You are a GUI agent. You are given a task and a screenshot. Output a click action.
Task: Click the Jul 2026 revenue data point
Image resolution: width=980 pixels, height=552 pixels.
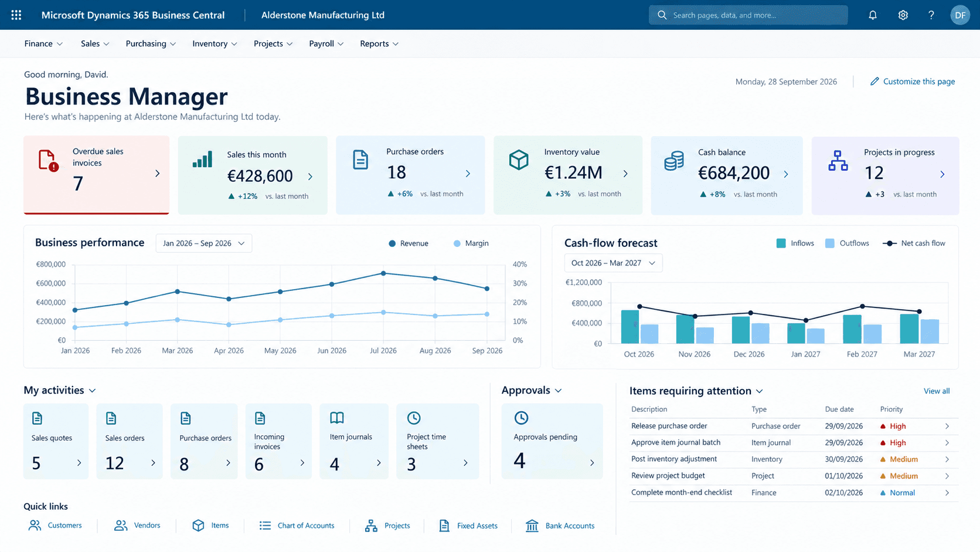coord(383,273)
